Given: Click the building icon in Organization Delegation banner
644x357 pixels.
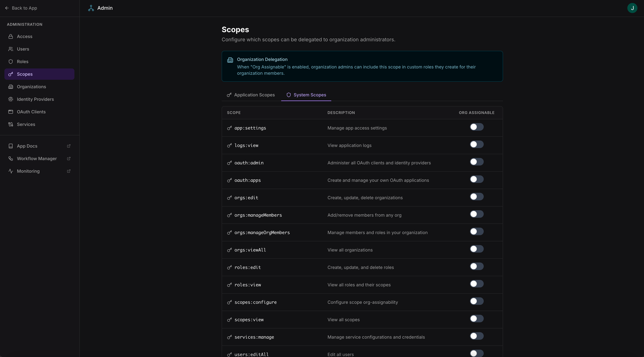Looking at the screenshot, I should [230, 60].
